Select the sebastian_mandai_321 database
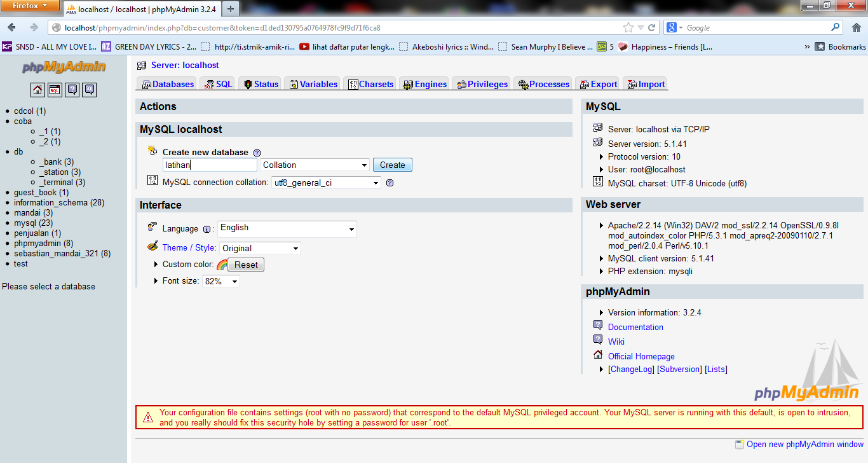The height and width of the screenshot is (463, 868). 62,253
